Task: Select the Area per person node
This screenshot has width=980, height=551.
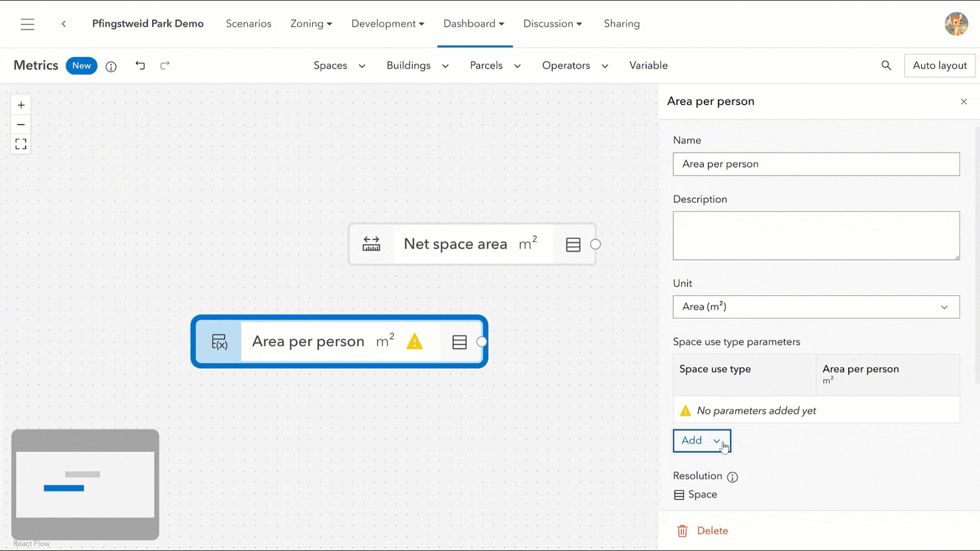Action: tap(339, 342)
